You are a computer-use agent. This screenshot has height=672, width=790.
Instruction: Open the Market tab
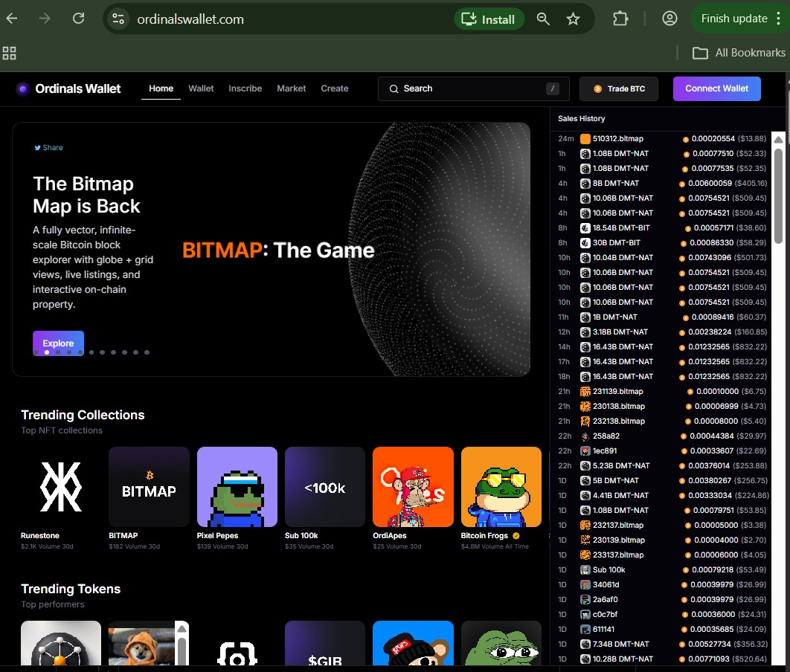point(291,88)
